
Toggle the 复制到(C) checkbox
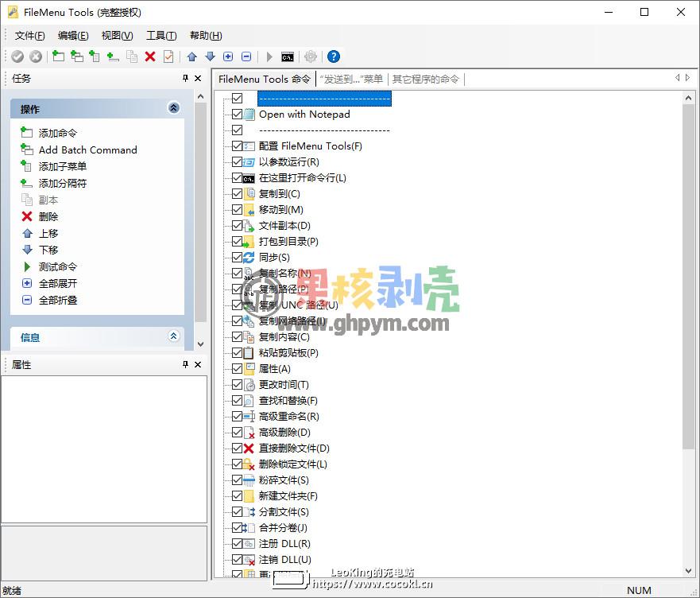[x=237, y=193]
